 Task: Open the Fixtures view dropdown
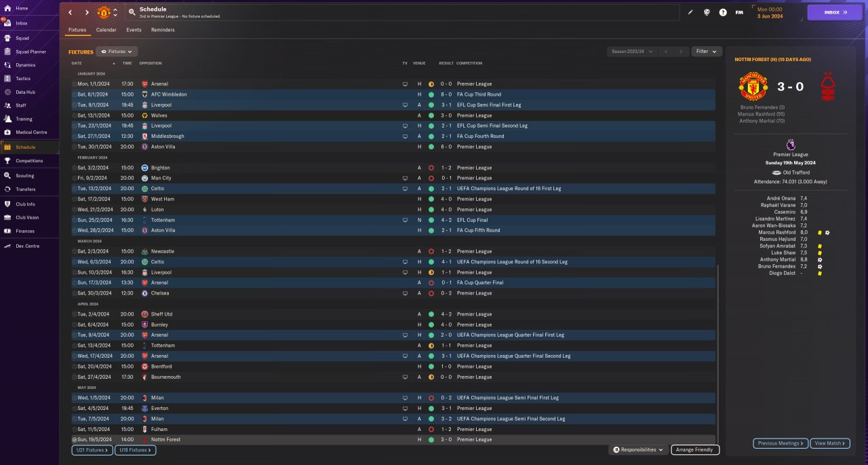tap(117, 51)
